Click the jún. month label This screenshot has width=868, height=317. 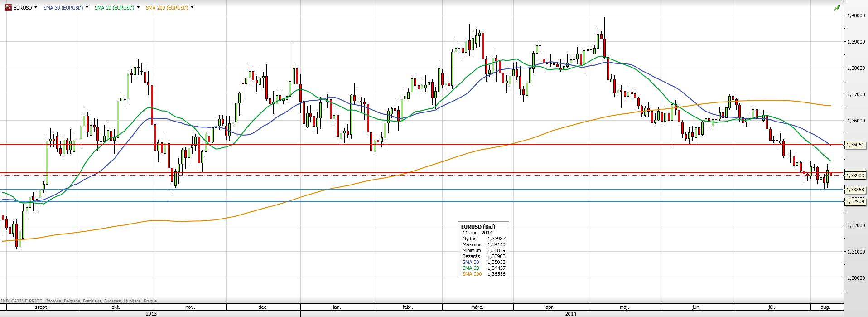(697, 307)
